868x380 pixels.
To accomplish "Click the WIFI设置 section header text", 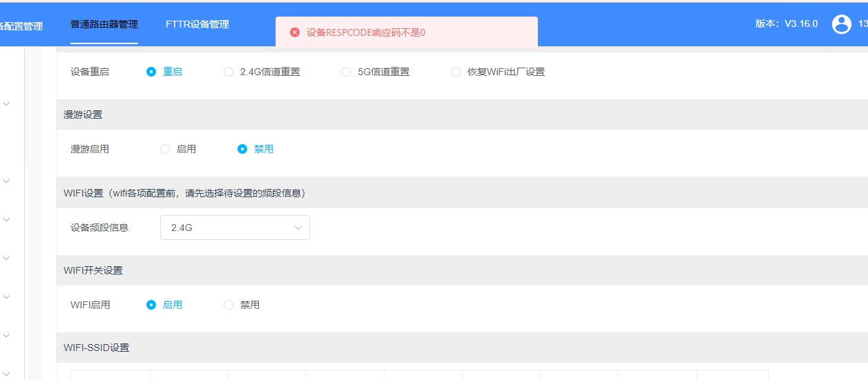I will [184, 193].
